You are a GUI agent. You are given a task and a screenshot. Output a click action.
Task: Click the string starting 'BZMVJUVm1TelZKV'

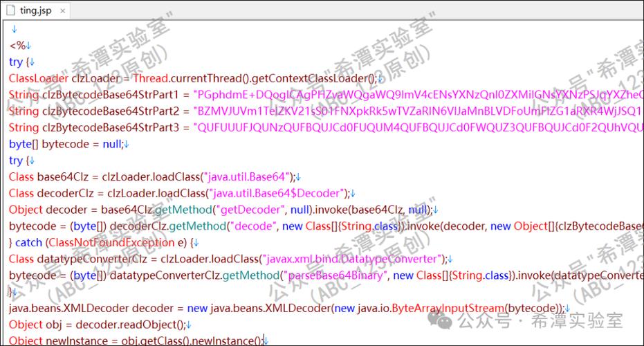pyautogui.click(x=418, y=111)
